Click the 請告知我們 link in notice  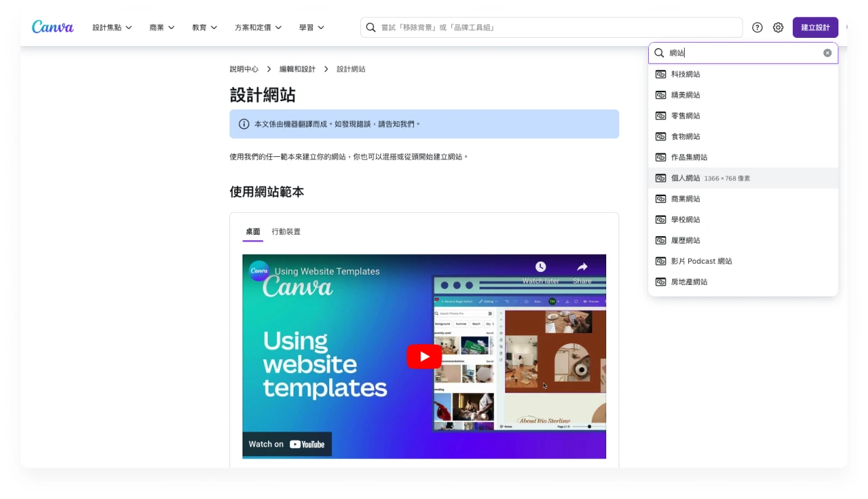(x=397, y=124)
